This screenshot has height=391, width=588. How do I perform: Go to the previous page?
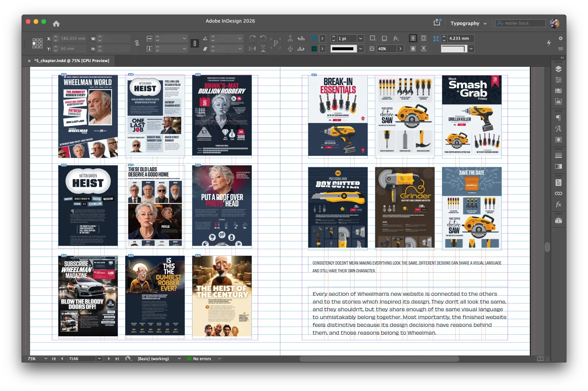coord(62,359)
